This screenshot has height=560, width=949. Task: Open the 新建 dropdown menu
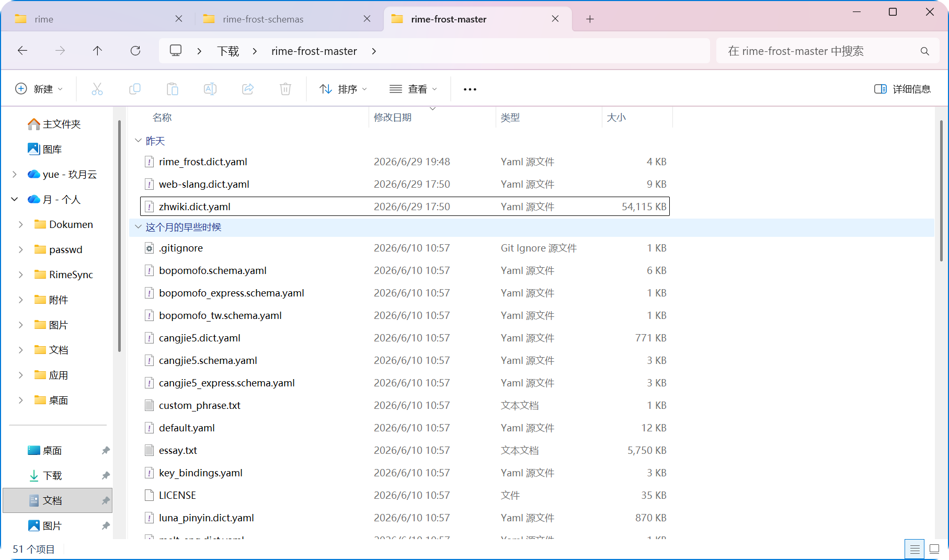39,89
